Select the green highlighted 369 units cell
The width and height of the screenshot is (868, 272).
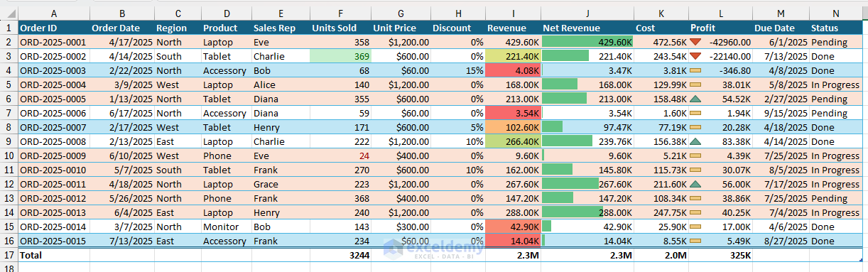(x=340, y=56)
